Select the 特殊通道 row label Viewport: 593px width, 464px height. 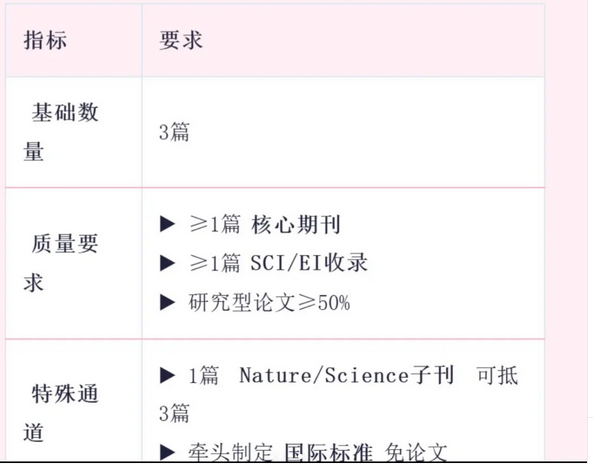(61, 413)
